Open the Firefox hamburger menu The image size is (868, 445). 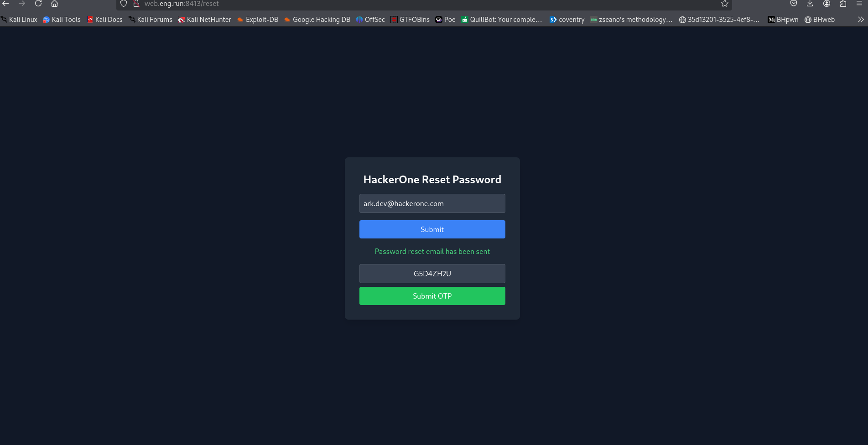[x=859, y=4]
